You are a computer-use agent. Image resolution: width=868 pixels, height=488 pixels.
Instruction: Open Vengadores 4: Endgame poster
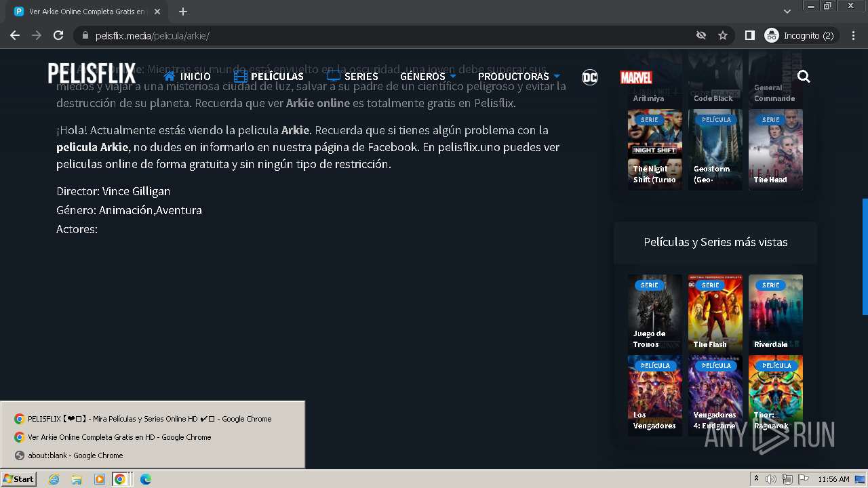click(x=715, y=394)
